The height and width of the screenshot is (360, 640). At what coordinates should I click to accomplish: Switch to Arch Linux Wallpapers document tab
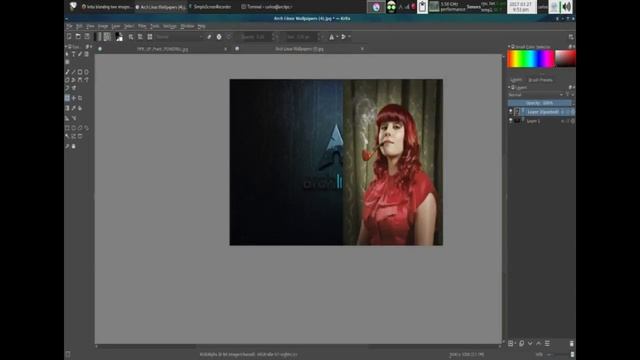tap(300, 49)
